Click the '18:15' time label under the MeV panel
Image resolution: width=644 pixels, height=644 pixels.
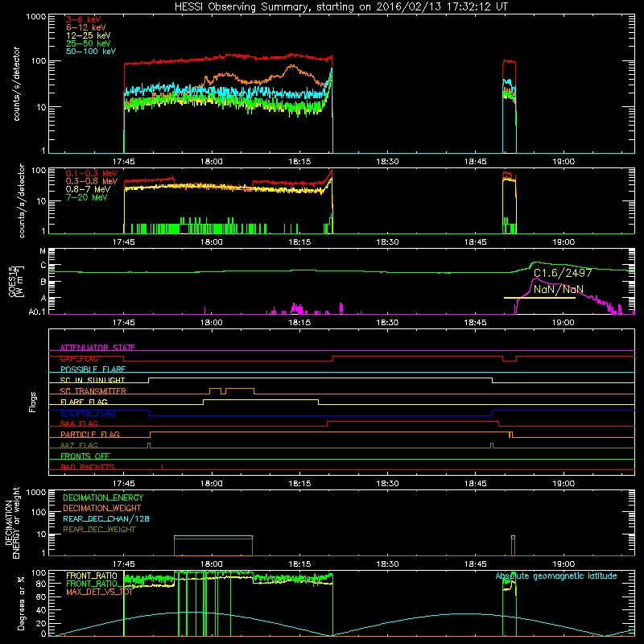coord(299,242)
